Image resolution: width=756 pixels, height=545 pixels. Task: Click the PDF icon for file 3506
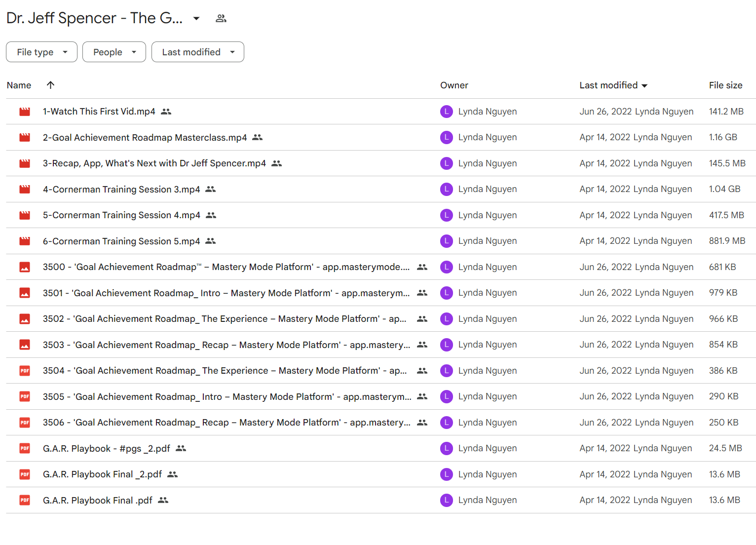pyautogui.click(x=25, y=423)
